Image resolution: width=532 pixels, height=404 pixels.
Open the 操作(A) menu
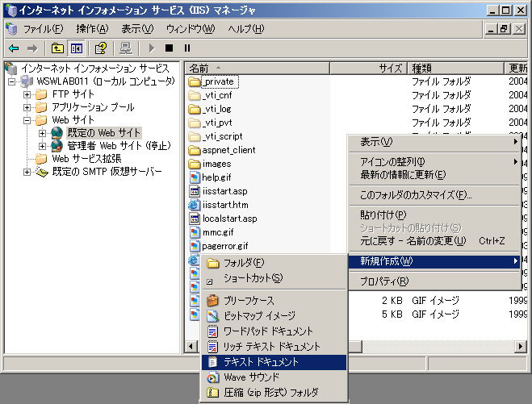tap(91, 29)
